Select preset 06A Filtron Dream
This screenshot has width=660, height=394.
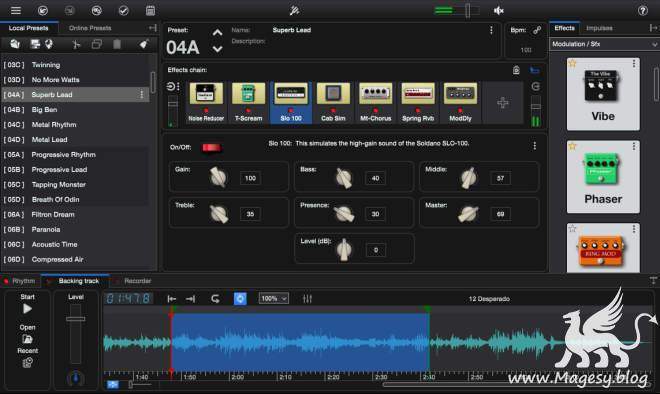click(75, 214)
